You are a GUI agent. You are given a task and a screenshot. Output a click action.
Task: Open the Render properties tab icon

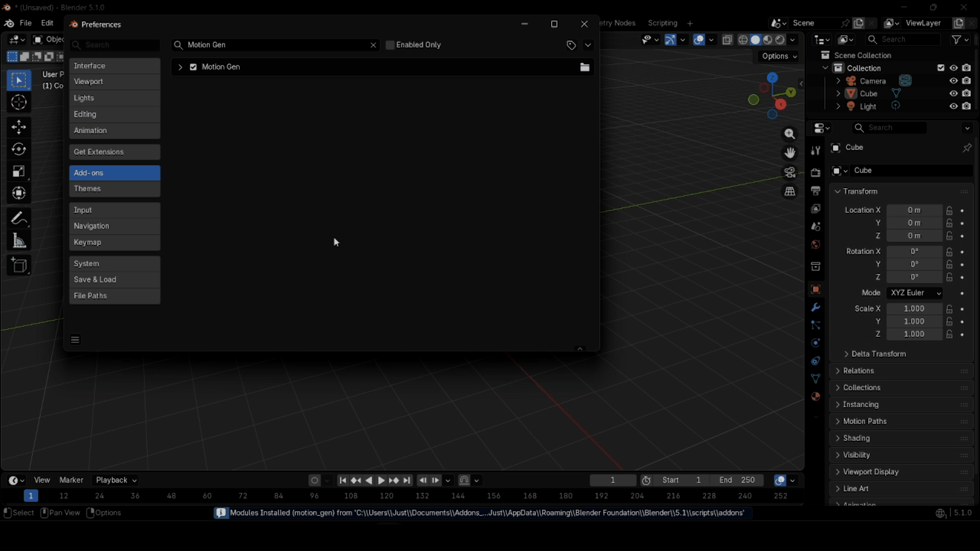coord(816,172)
